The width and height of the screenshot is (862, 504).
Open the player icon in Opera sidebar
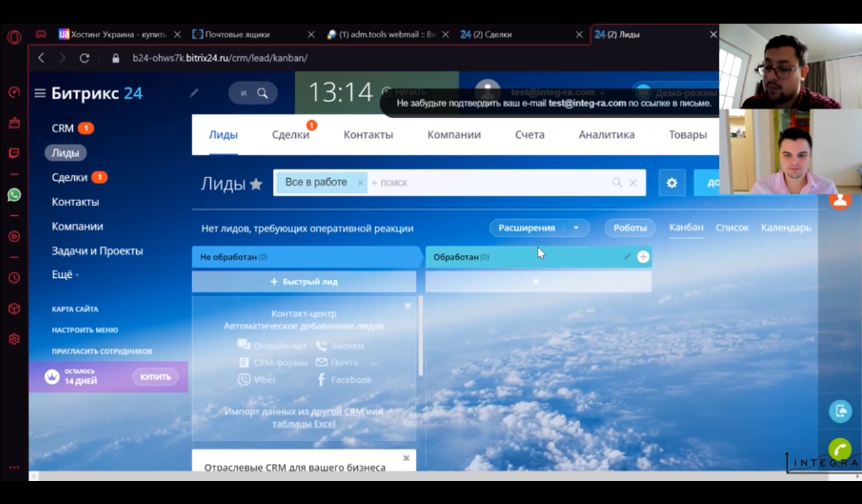(14, 236)
